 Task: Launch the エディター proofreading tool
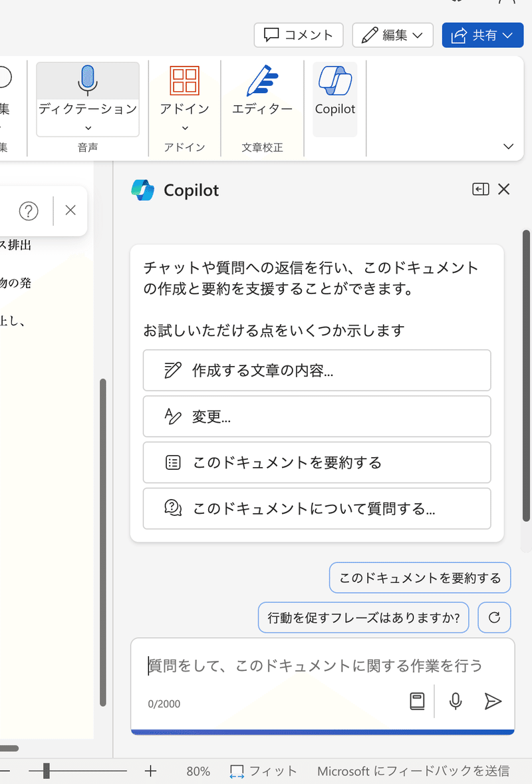click(x=262, y=90)
